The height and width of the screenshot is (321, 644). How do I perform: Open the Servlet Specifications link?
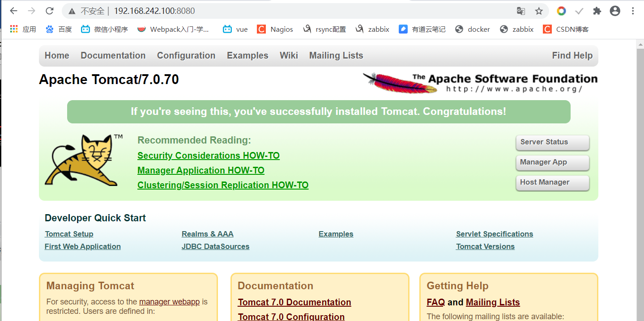(495, 234)
